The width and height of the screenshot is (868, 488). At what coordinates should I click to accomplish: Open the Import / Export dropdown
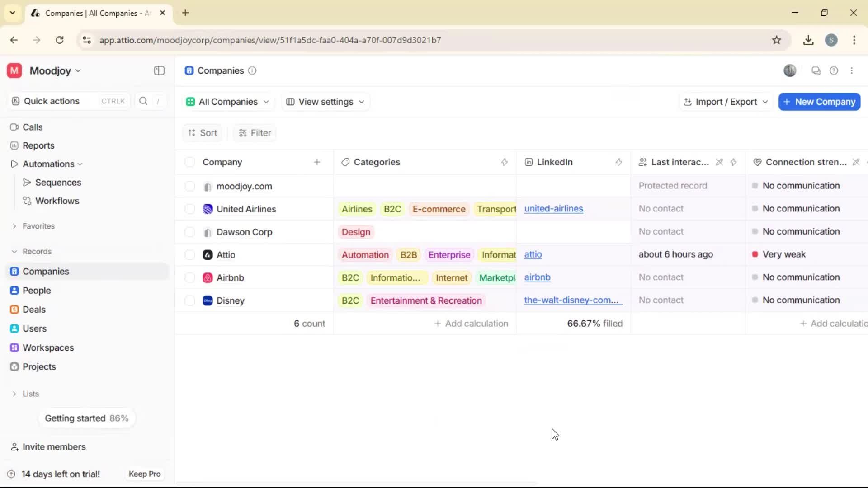[725, 102]
